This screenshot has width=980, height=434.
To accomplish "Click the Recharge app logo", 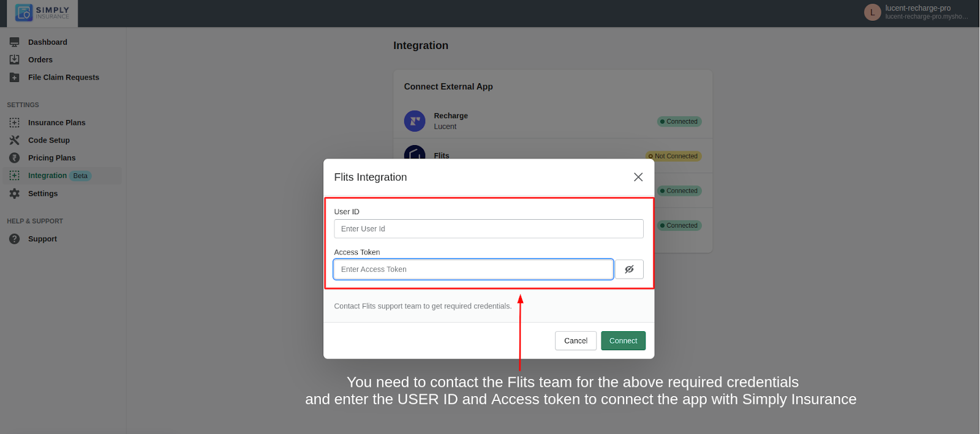I will point(415,121).
